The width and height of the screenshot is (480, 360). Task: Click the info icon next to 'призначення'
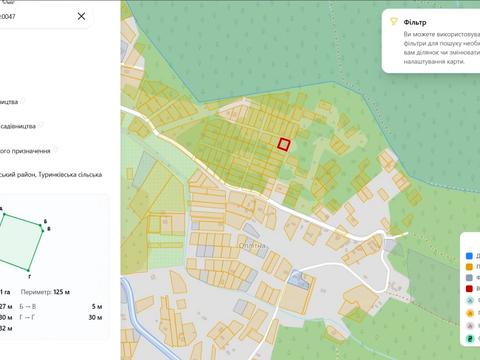pyautogui.click(x=55, y=150)
